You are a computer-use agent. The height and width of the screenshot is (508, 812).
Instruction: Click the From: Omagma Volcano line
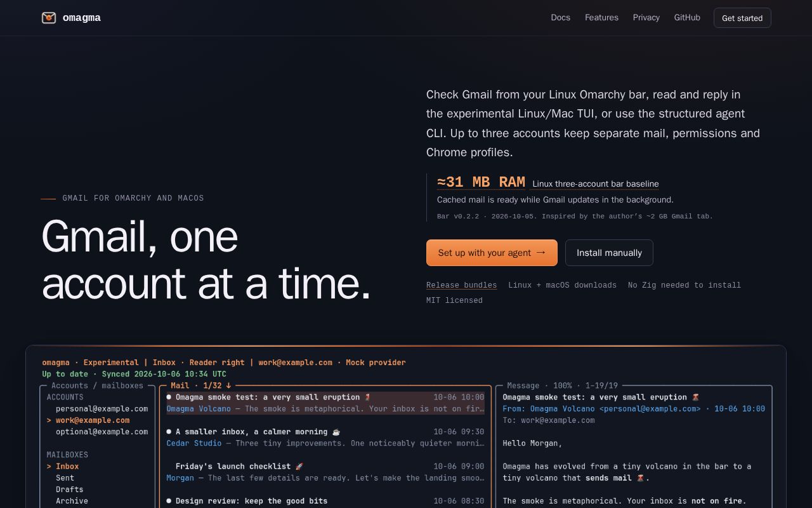(x=634, y=409)
